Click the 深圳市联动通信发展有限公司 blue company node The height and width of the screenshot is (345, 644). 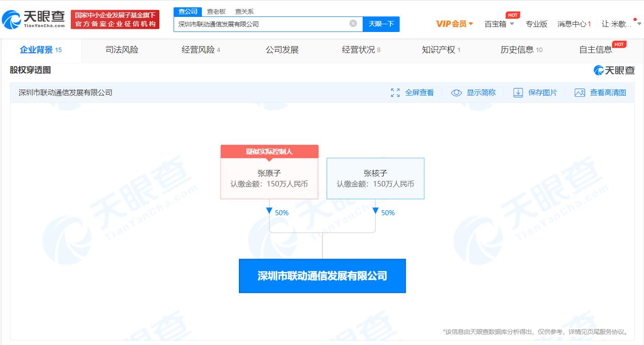click(x=322, y=276)
